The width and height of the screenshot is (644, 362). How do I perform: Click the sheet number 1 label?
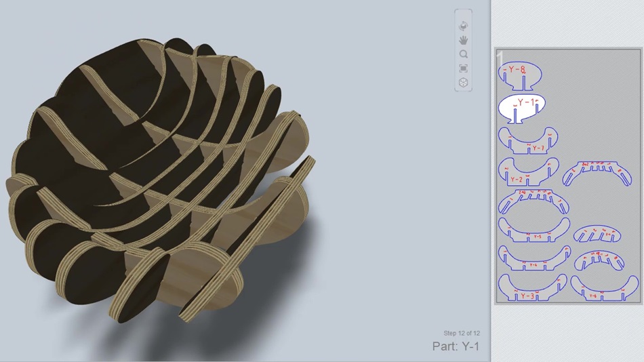coord(500,58)
